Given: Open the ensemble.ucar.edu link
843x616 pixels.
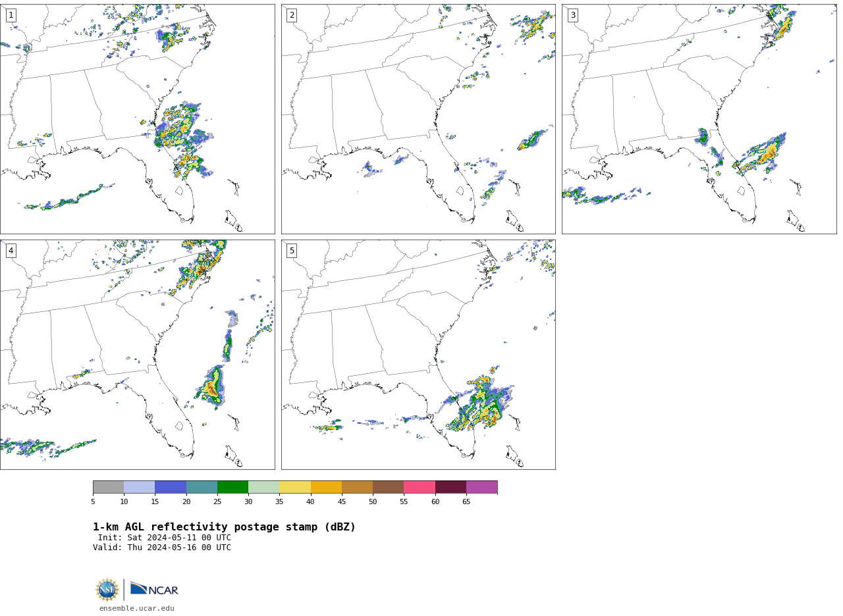Looking at the screenshot, I should pos(137,609).
